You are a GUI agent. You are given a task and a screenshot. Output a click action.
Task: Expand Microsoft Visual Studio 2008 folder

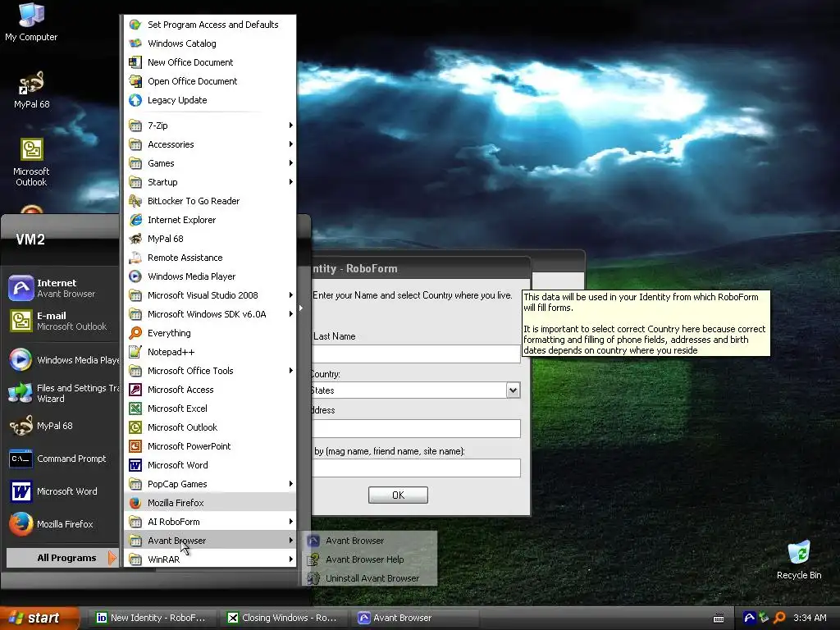click(x=210, y=295)
